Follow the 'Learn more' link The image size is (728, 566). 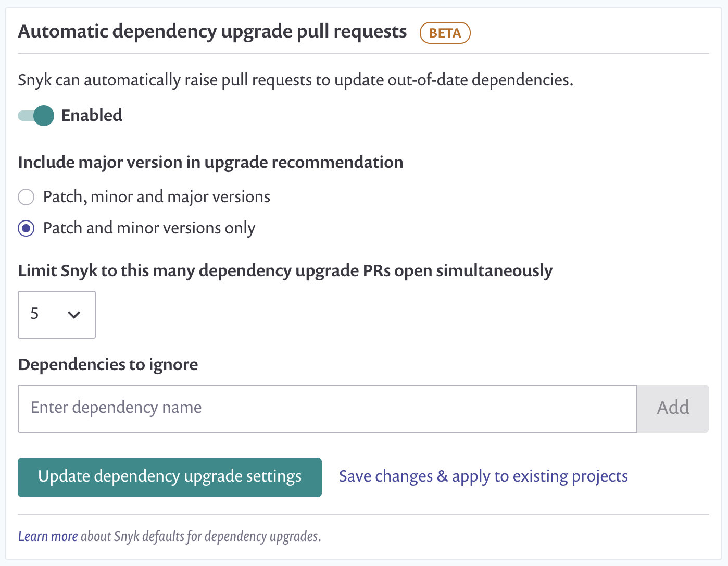coord(48,536)
